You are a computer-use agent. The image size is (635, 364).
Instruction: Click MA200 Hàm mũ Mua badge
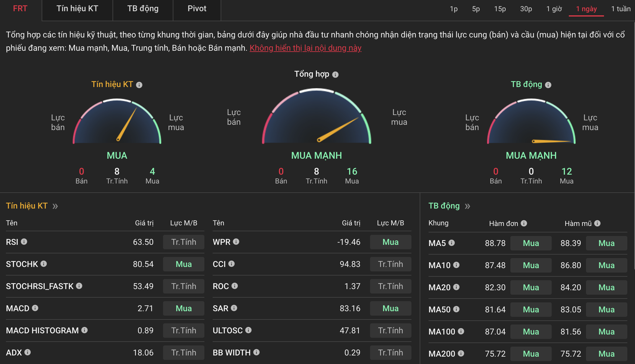tap(607, 354)
